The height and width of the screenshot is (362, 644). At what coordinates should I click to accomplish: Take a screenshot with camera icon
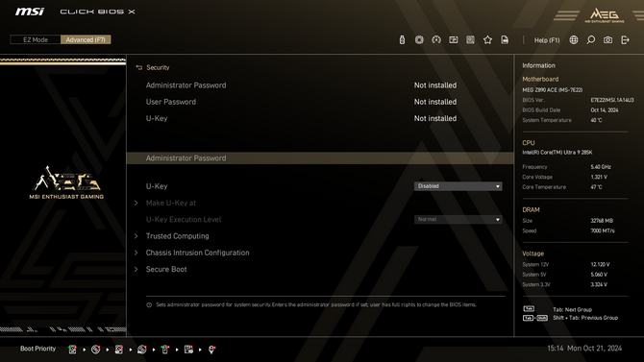607,39
